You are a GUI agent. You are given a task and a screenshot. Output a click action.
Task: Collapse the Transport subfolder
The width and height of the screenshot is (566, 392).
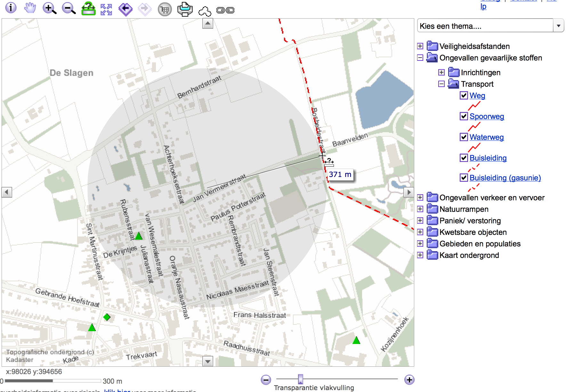click(441, 84)
